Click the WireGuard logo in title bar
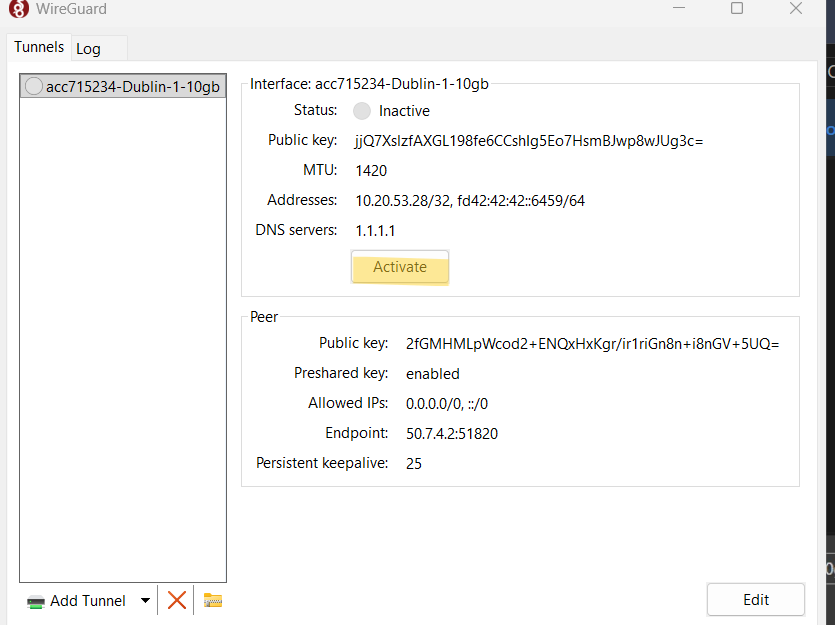 (x=19, y=9)
